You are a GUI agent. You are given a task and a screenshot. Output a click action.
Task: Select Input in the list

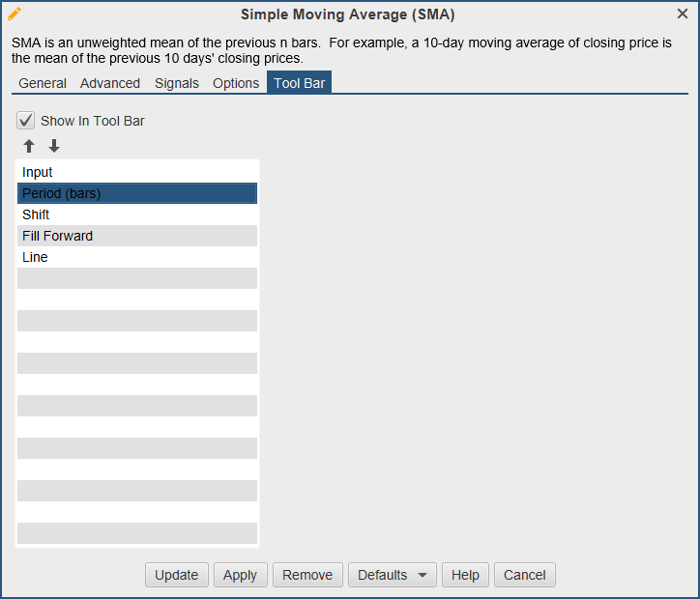coord(136,172)
